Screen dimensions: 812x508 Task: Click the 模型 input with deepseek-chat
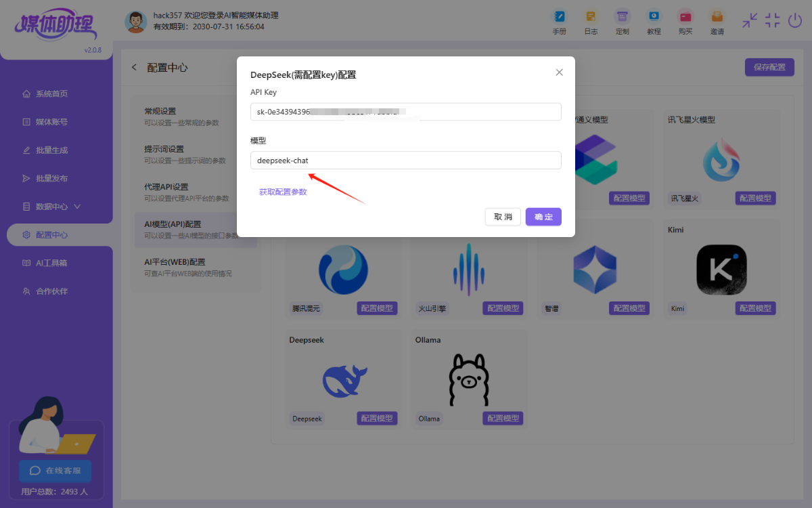click(x=406, y=161)
